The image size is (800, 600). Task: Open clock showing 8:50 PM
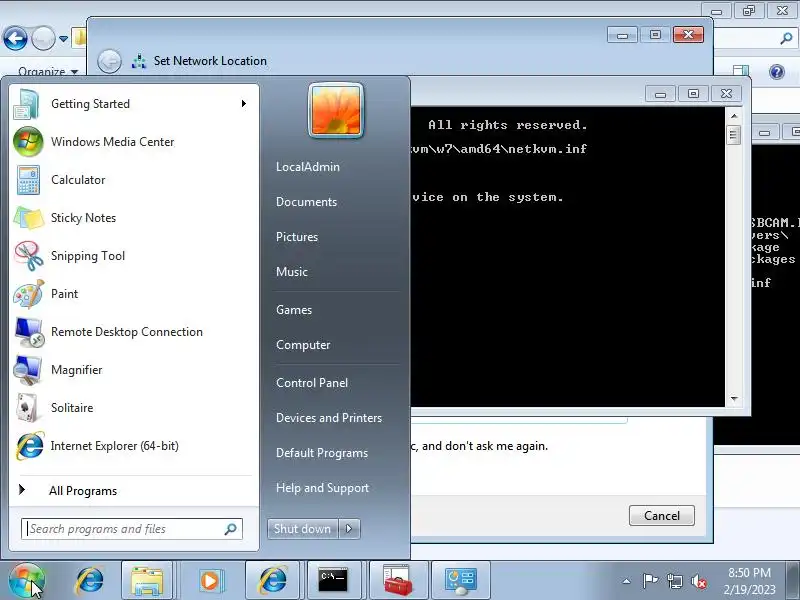click(749, 581)
